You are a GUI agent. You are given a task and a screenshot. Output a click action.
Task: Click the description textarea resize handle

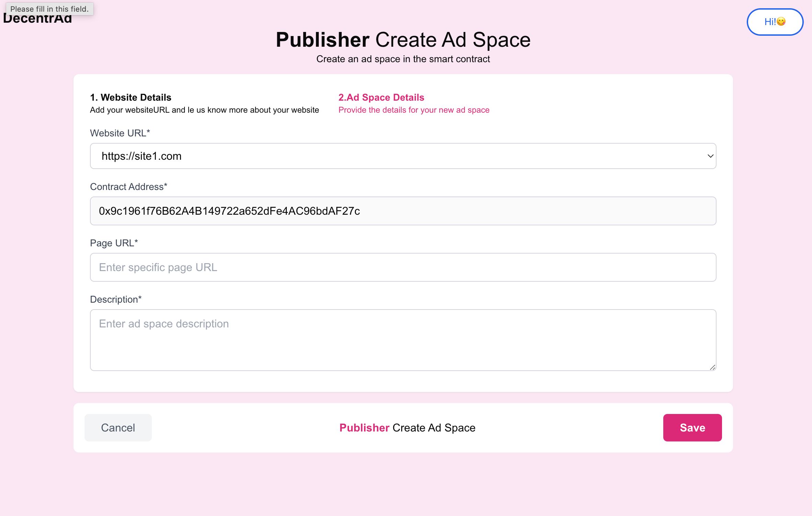pyautogui.click(x=712, y=367)
